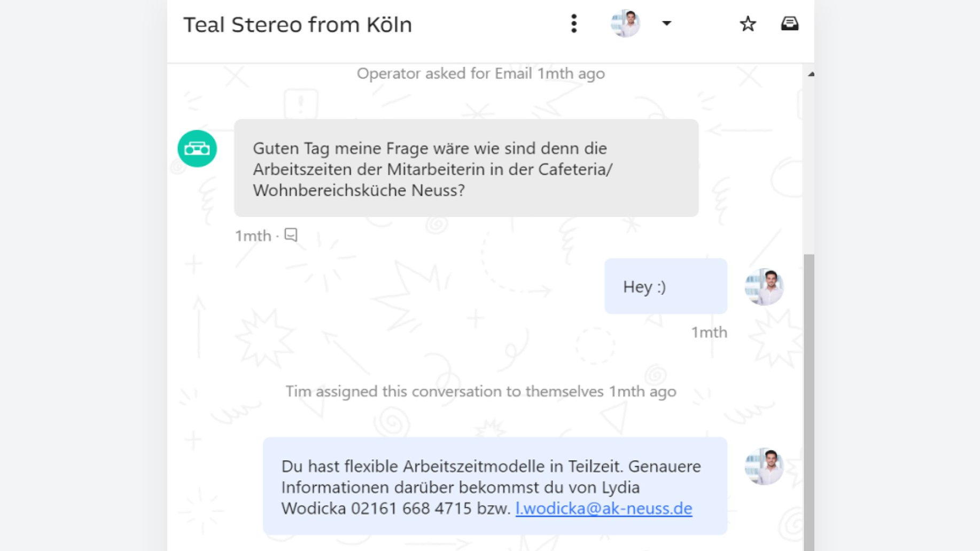Expand the operator assignment dropdown arrow
This screenshot has width=980, height=551.
(666, 23)
